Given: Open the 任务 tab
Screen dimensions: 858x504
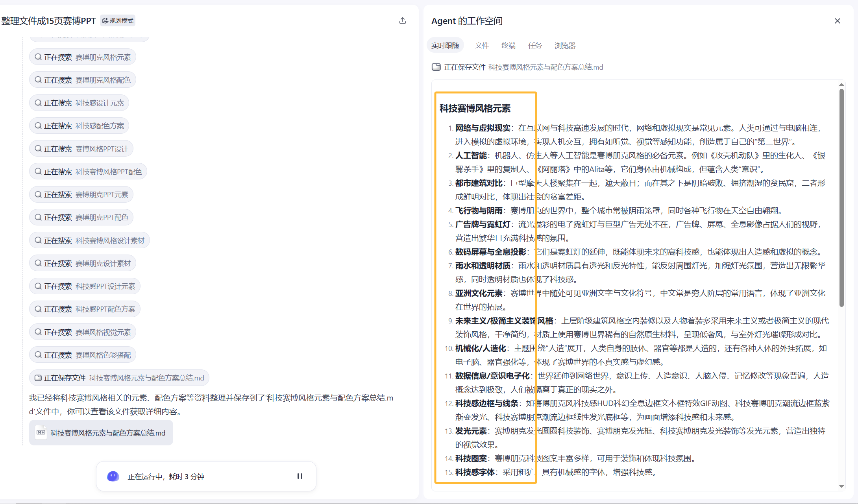Looking at the screenshot, I should pyautogui.click(x=535, y=46).
